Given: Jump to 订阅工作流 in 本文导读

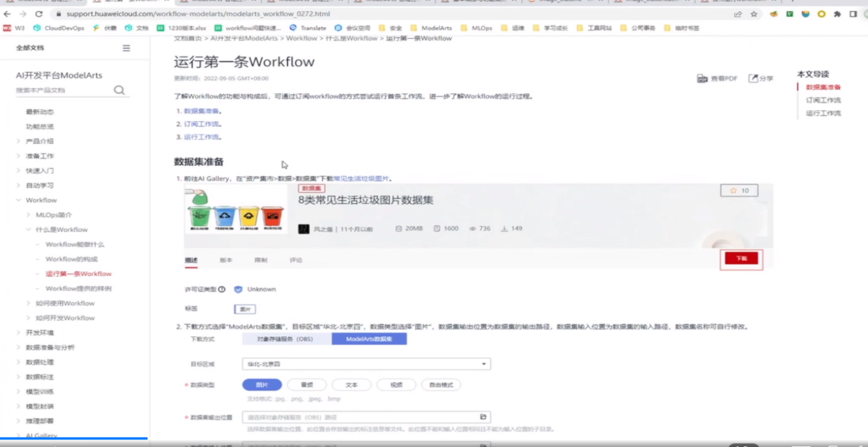Looking at the screenshot, I should pos(824,100).
